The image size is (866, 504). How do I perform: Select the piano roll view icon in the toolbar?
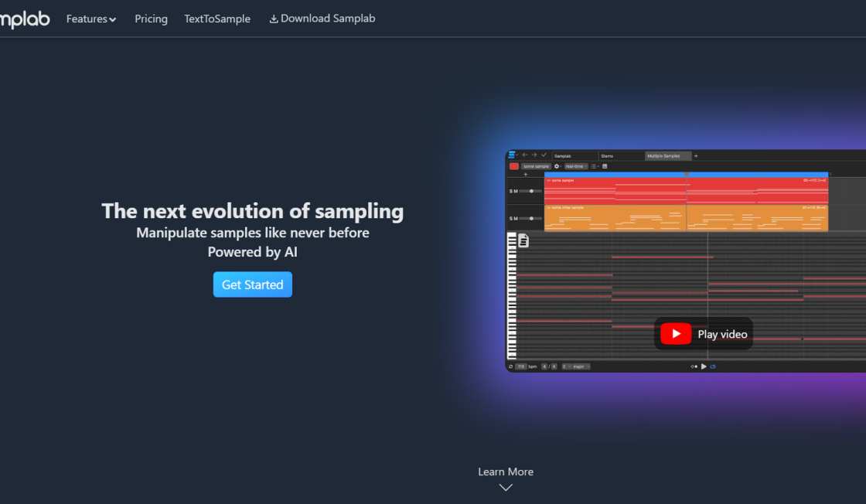pyautogui.click(x=593, y=166)
